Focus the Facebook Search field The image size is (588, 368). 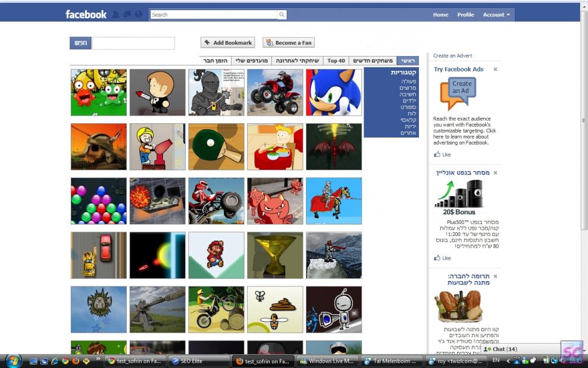pyautogui.click(x=214, y=15)
